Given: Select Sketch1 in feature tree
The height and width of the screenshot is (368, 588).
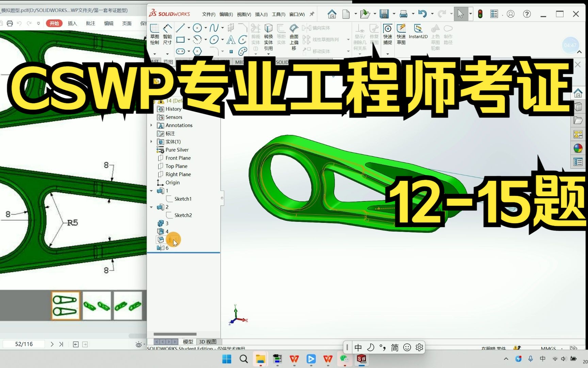Looking at the screenshot, I should (183, 199).
